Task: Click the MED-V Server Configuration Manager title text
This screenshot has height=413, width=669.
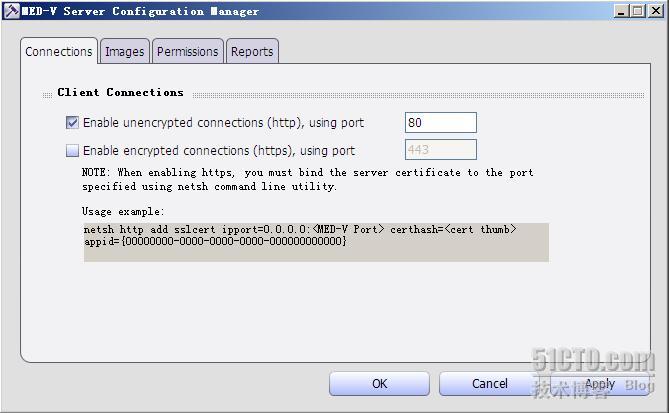Action: pos(140,11)
